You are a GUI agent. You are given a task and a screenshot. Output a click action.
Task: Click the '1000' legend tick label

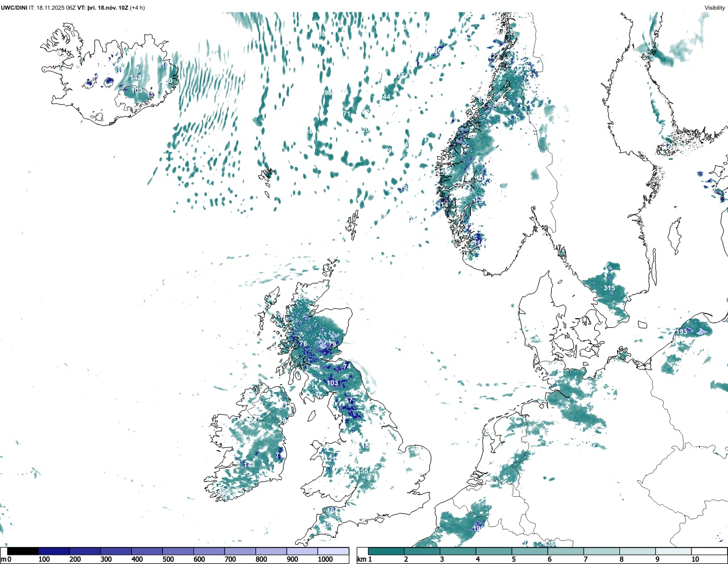(x=325, y=559)
